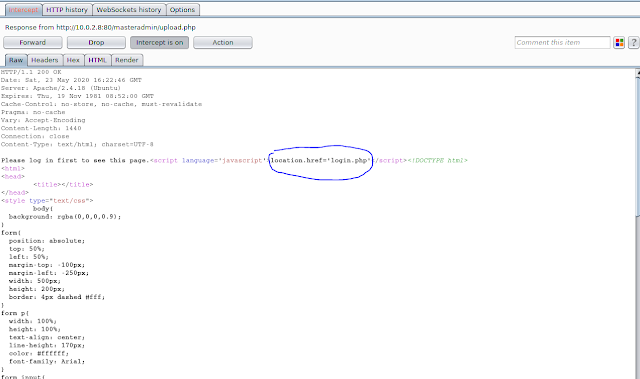The height and width of the screenshot is (379, 640).
Task: Click the font-family: Arial line
Action: pyautogui.click(x=47, y=361)
